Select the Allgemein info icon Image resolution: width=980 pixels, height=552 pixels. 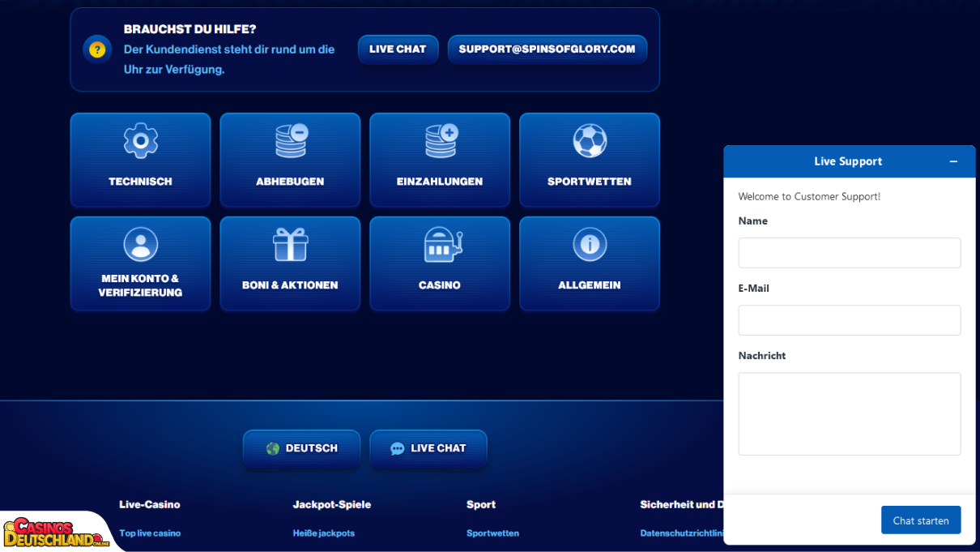coord(590,244)
